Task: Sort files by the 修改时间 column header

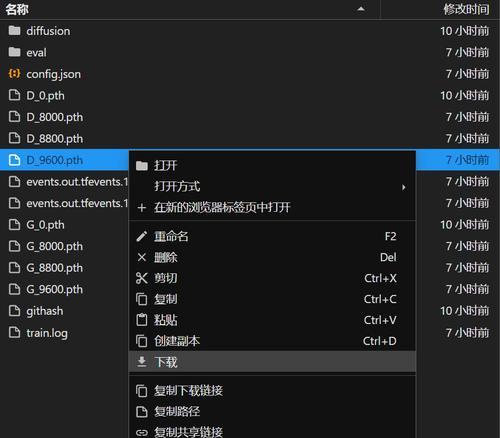Action: coord(466,9)
